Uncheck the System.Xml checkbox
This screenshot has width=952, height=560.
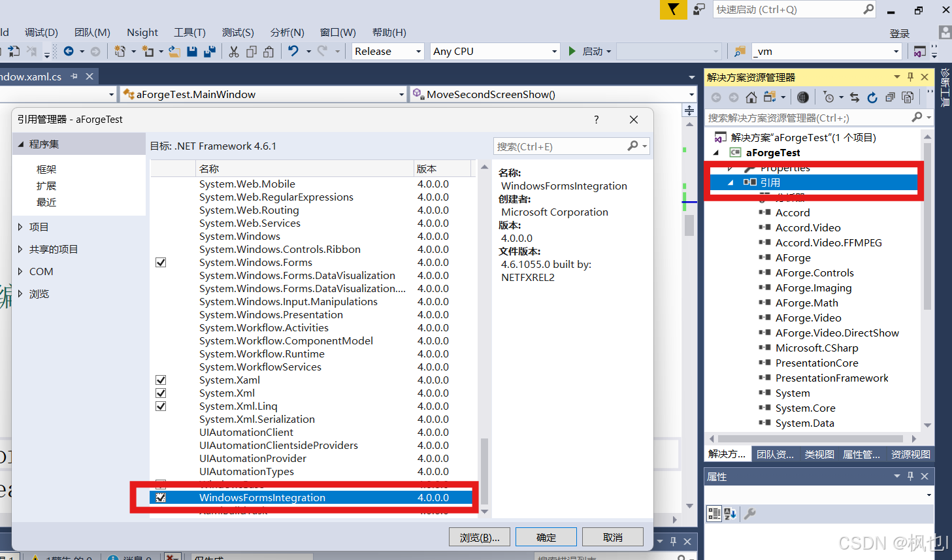pos(161,393)
